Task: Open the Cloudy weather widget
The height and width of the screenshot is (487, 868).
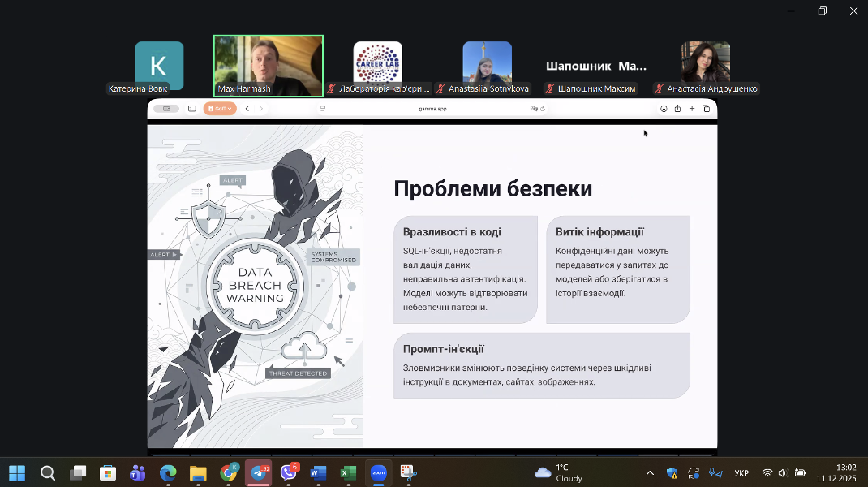Action: [x=560, y=473]
